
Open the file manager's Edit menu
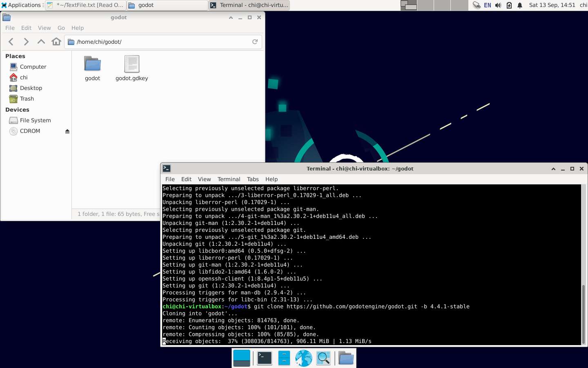point(26,28)
